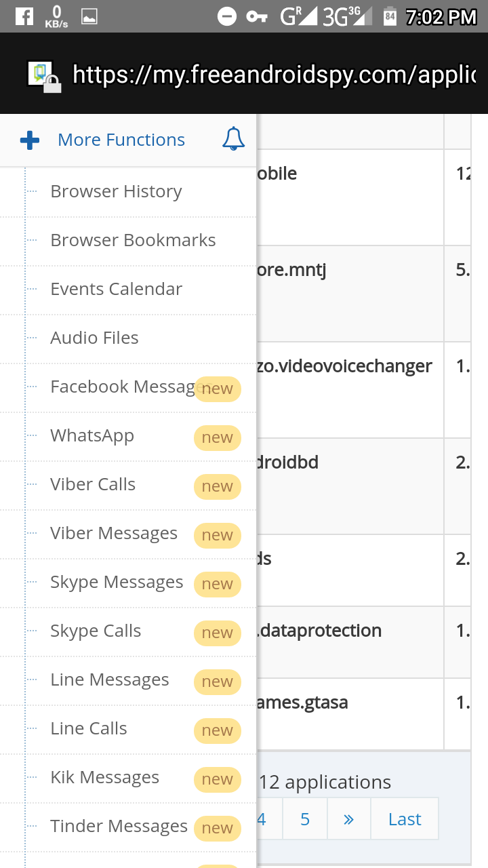Go to page 5 of applications
488x868 pixels.
305,819
